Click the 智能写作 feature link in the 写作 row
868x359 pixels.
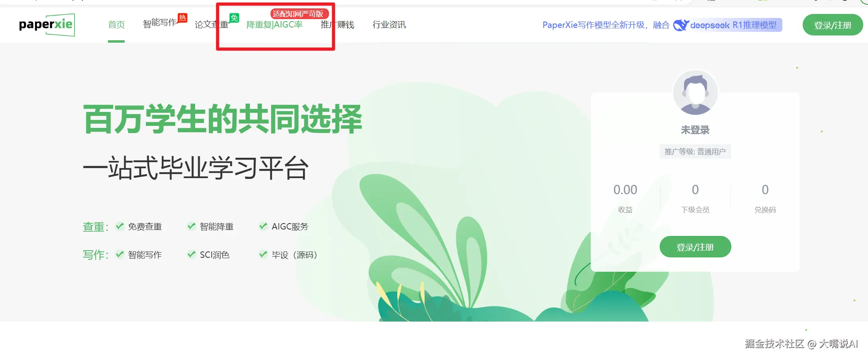click(145, 255)
